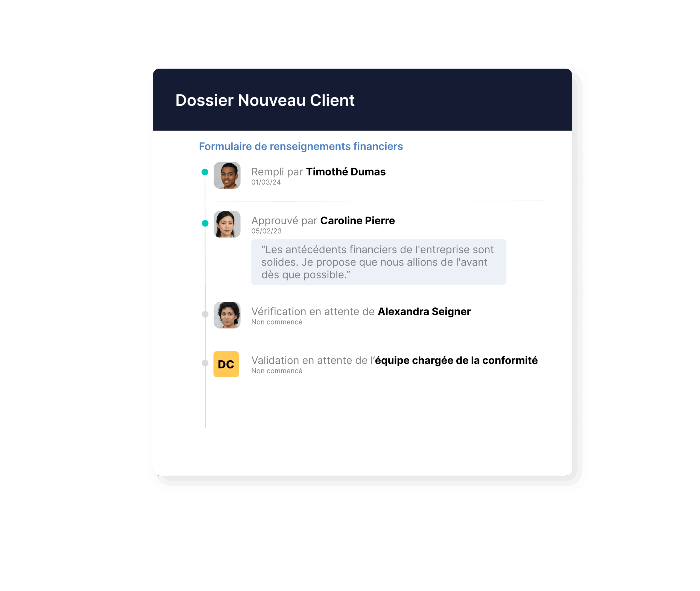Click the Dossier Nouveau Client title

pos(265,100)
